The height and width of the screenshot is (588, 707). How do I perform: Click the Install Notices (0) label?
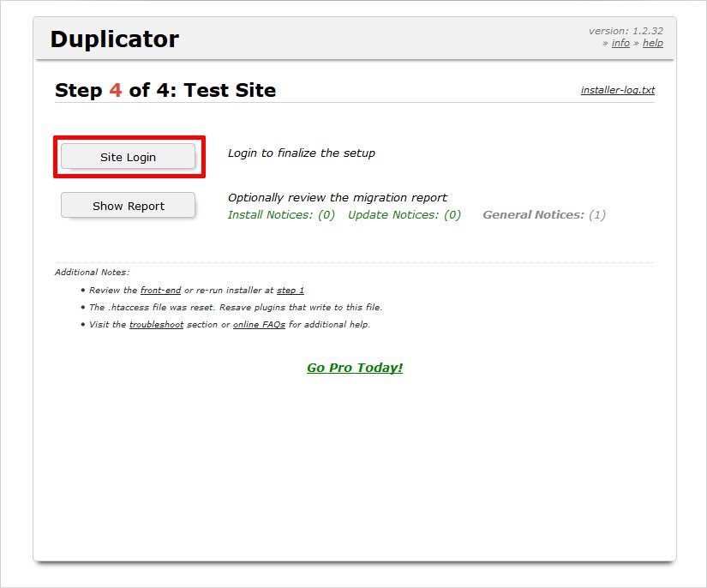pyautogui.click(x=281, y=215)
